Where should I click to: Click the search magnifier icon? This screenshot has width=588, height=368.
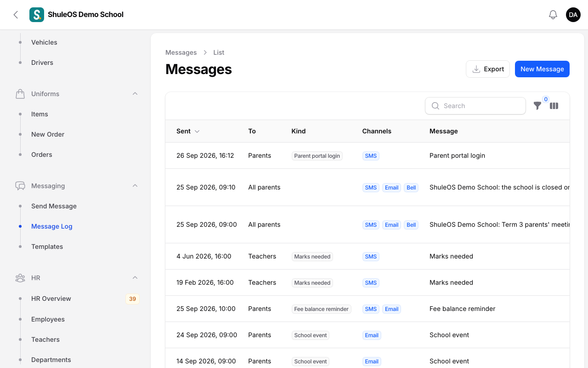pos(435,106)
